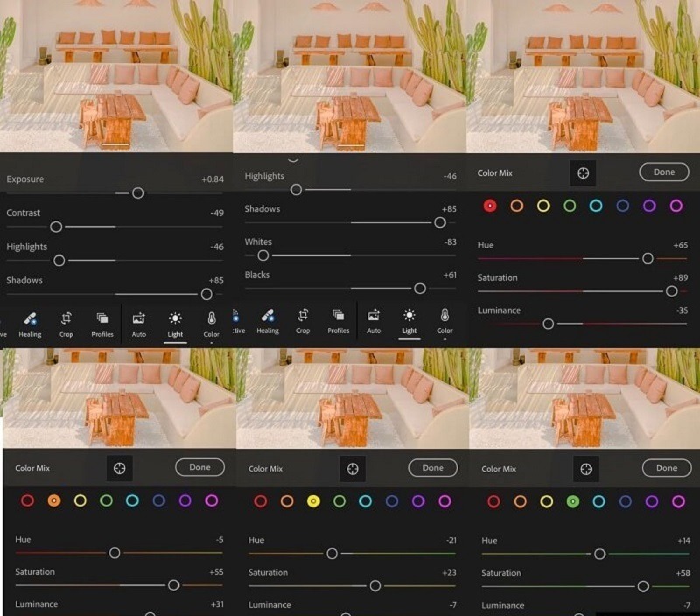The height and width of the screenshot is (616, 700).
Task: Select the red color channel circle
Action: (x=488, y=206)
